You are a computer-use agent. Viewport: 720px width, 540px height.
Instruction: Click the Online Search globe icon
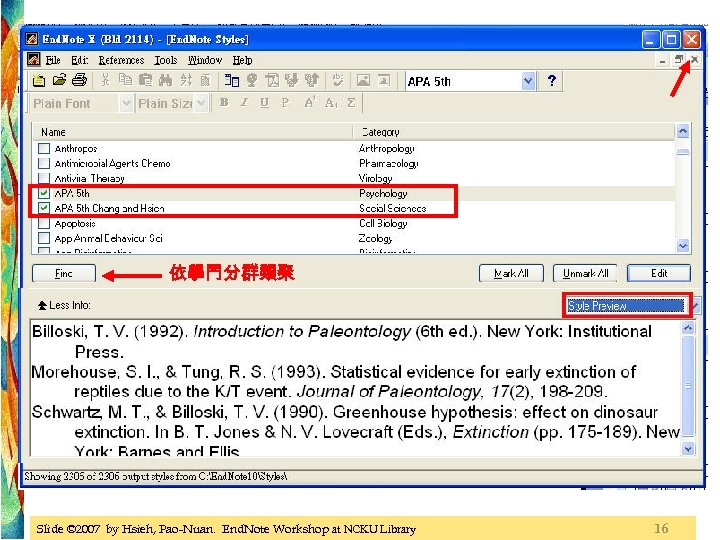pos(252,80)
